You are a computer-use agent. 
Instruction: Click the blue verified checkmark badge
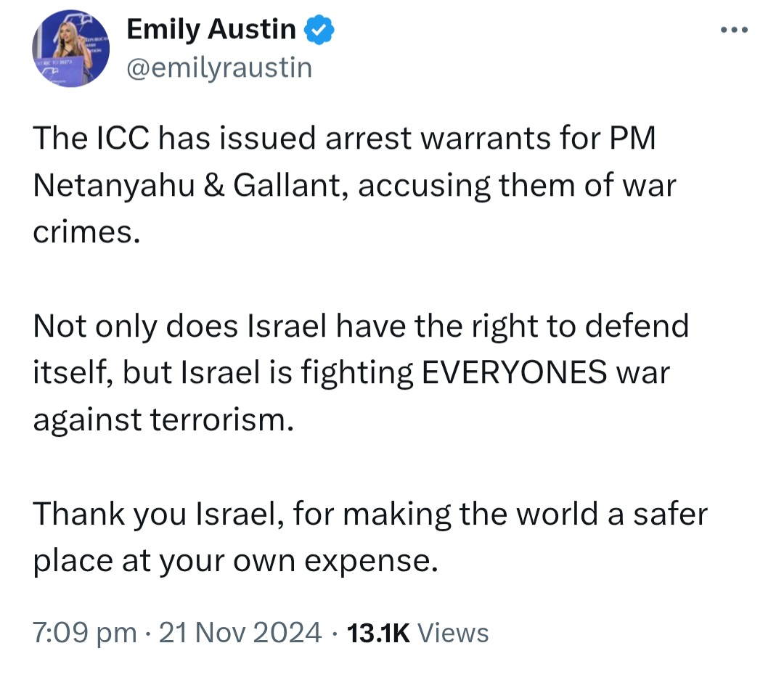click(319, 30)
